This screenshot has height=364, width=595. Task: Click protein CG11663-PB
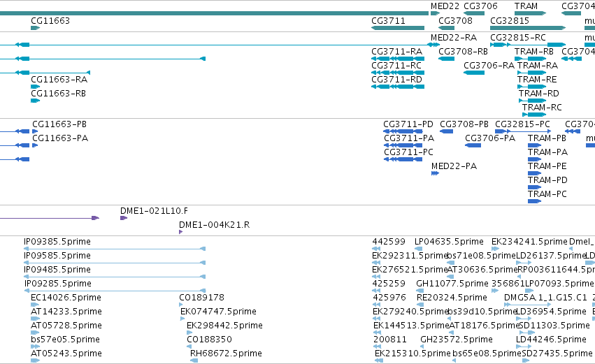point(59,124)
